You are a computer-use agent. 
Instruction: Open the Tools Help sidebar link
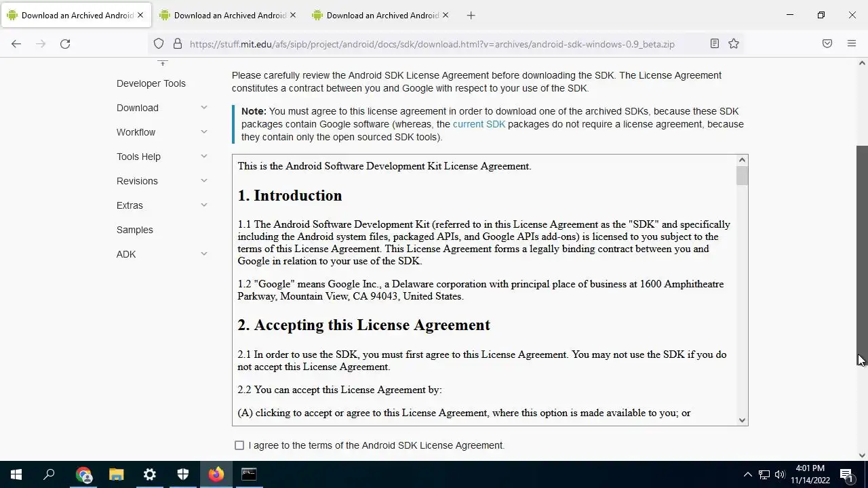click(x=138, y=157)
